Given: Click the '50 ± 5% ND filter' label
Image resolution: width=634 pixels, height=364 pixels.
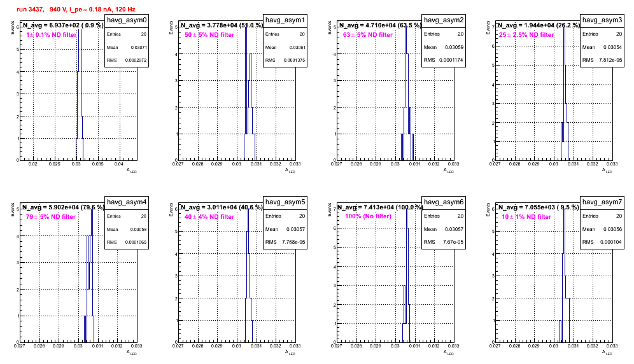Looking at the screenshot, I should [x=209, y=35].
